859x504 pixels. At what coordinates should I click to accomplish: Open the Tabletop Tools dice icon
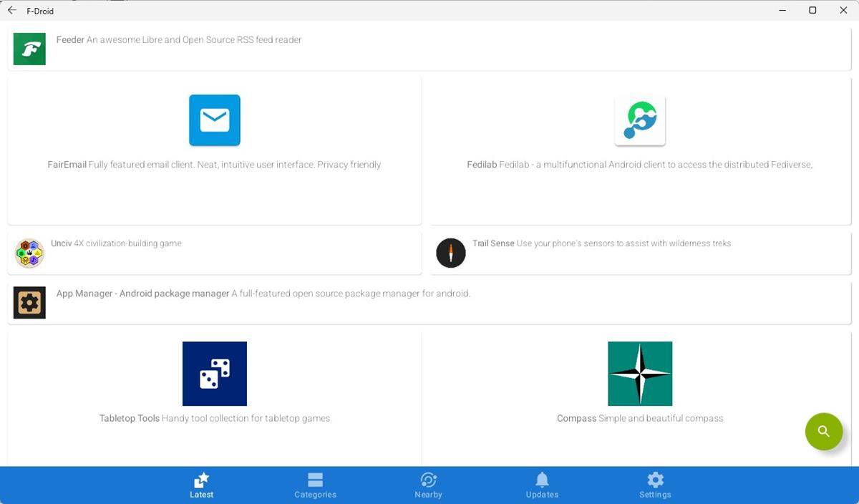[214, 373]
